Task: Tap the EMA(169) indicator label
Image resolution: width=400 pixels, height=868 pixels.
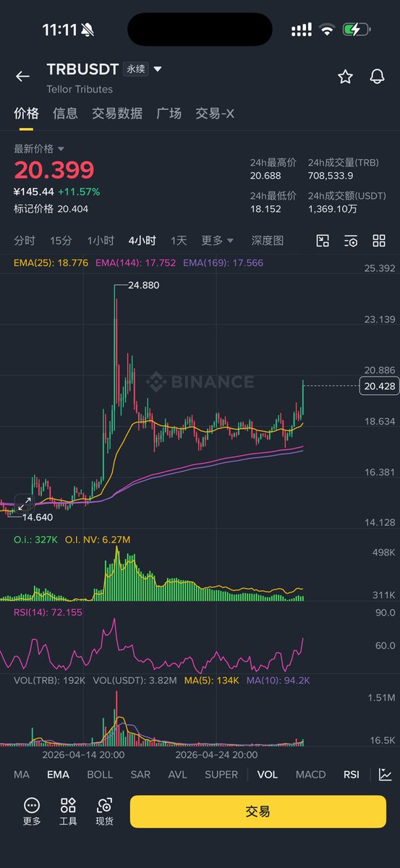Action: pyautogui.click(x=224, y=263)
